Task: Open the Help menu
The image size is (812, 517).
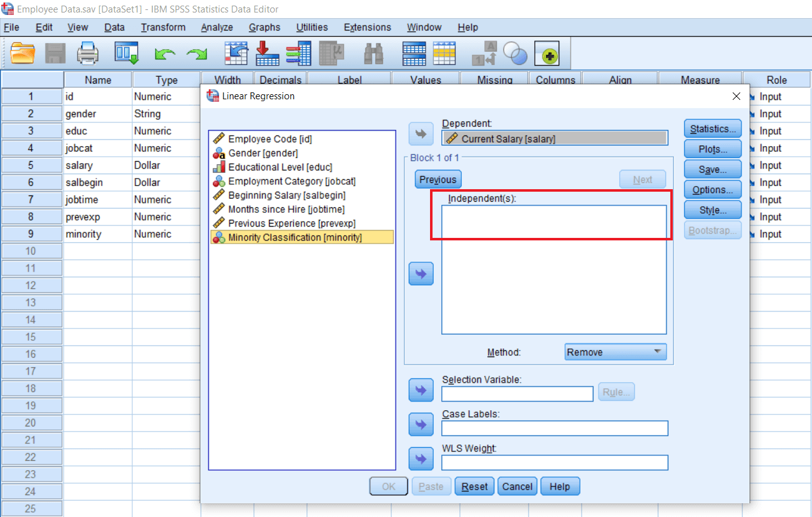Action: click(467, 27)
